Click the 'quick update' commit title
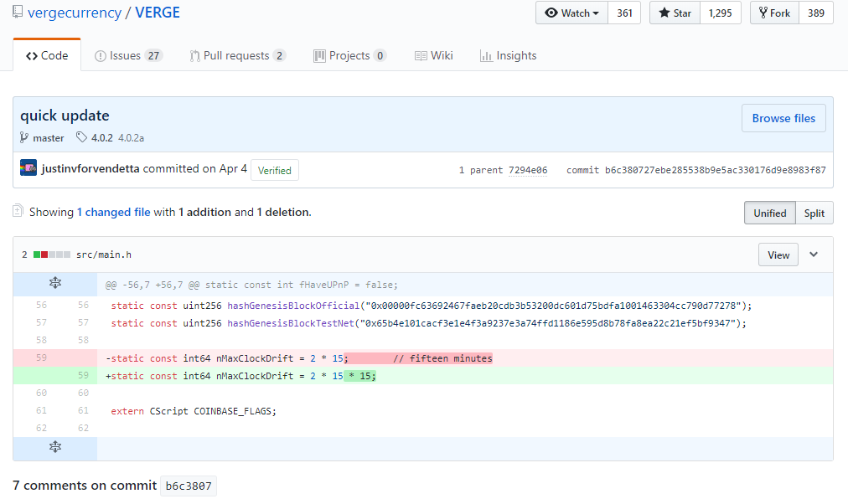 [65, 116]
